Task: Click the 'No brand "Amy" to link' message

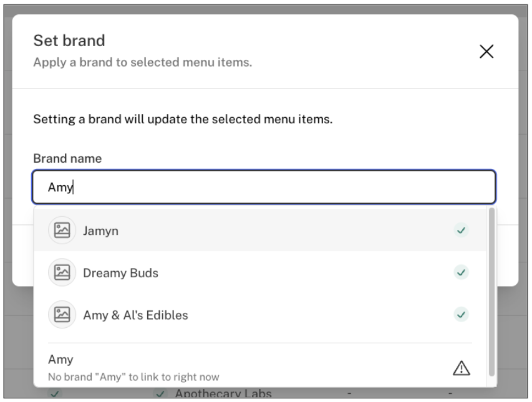Action: 133,377
